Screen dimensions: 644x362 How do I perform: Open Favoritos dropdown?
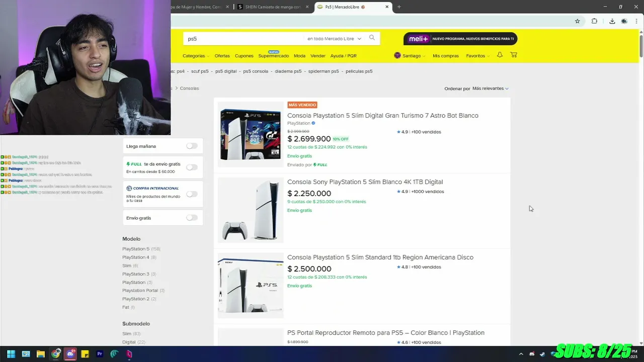(477, 56)
